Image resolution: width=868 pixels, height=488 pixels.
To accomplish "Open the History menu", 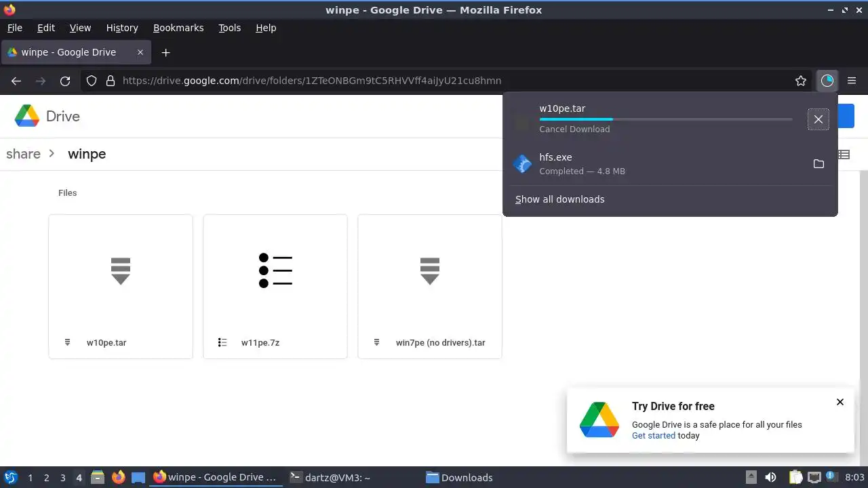I will tap(122, 28).
